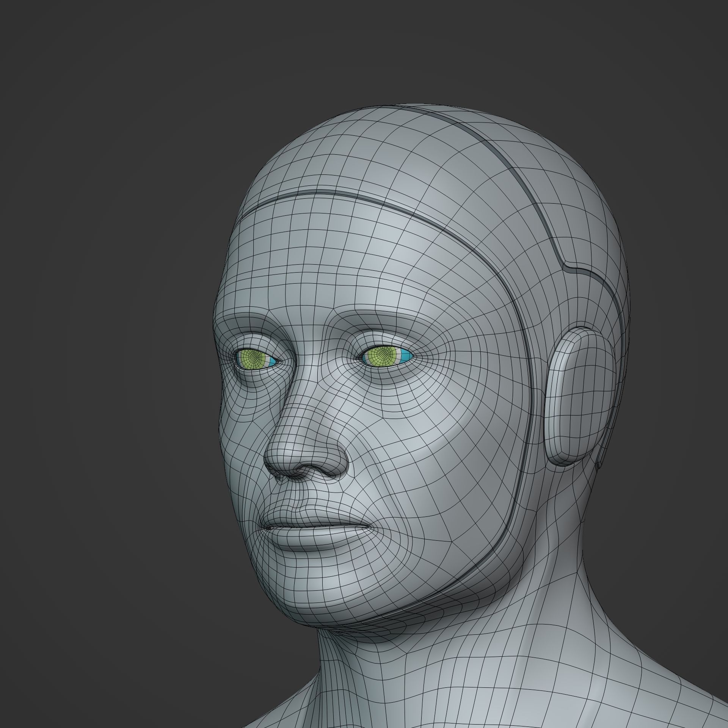Select the oval ear cover on the helmet

(580, 397)
